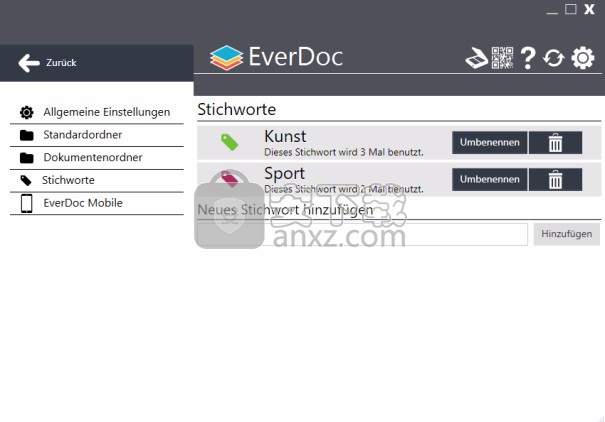This screenshot has width=605, height=422.
Task: Rename the Kunst keyword
Action: (x=489, y=142)
